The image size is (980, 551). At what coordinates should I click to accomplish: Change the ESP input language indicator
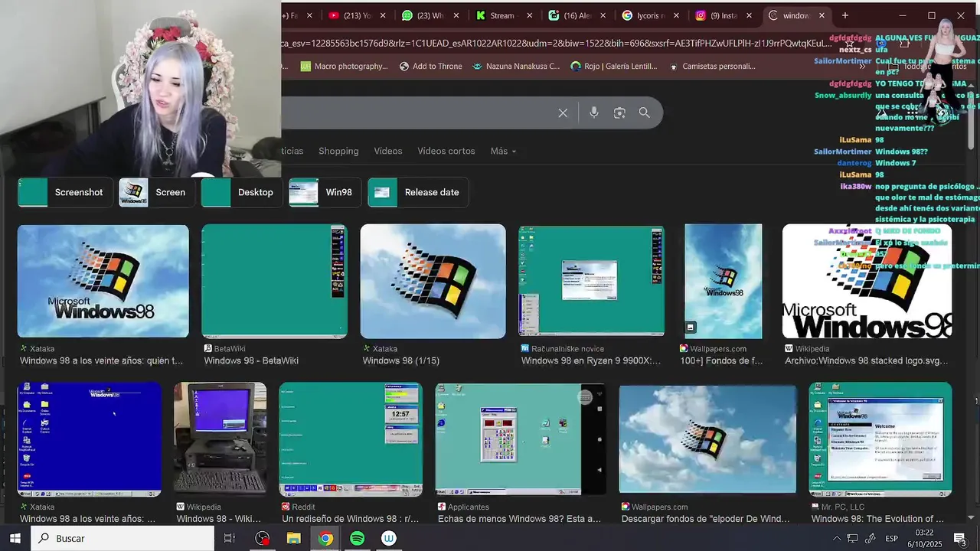point(892,539)
